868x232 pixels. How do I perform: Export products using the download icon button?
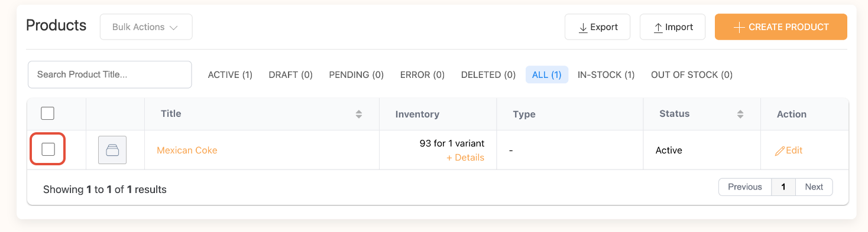[597, 27]
